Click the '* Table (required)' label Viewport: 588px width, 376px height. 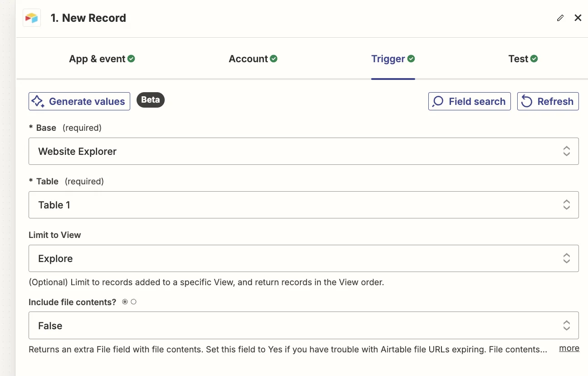coord(66,182)
